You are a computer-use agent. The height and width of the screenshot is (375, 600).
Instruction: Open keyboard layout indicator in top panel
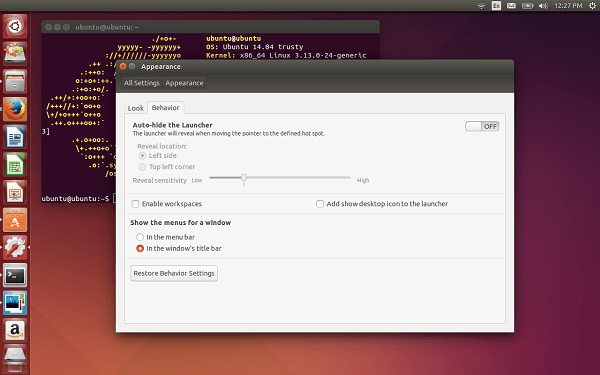496,6
